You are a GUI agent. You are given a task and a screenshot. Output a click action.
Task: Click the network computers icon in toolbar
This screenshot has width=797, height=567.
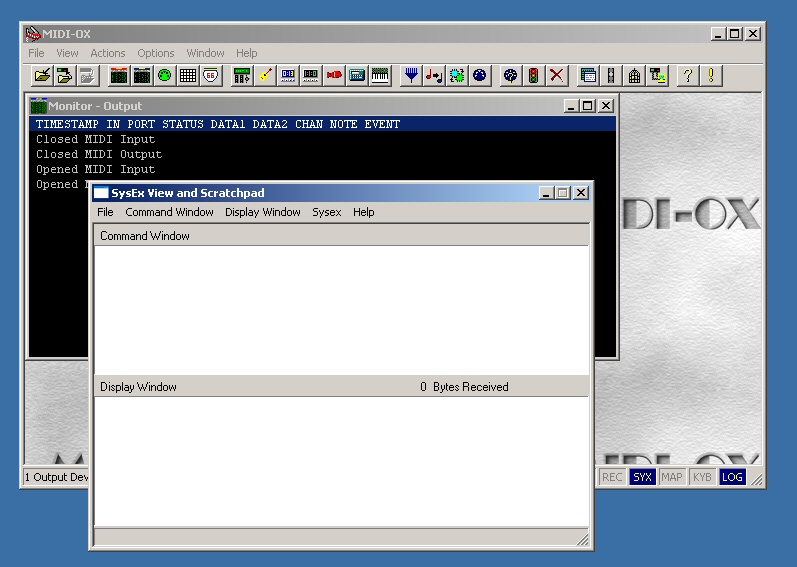[657, 76]
